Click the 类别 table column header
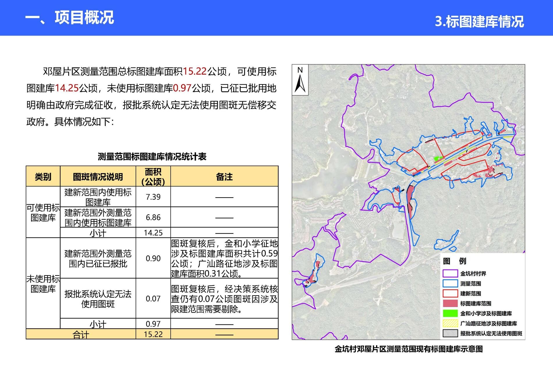553x392 pixels. pyautogui.click(x=43, y=177)
